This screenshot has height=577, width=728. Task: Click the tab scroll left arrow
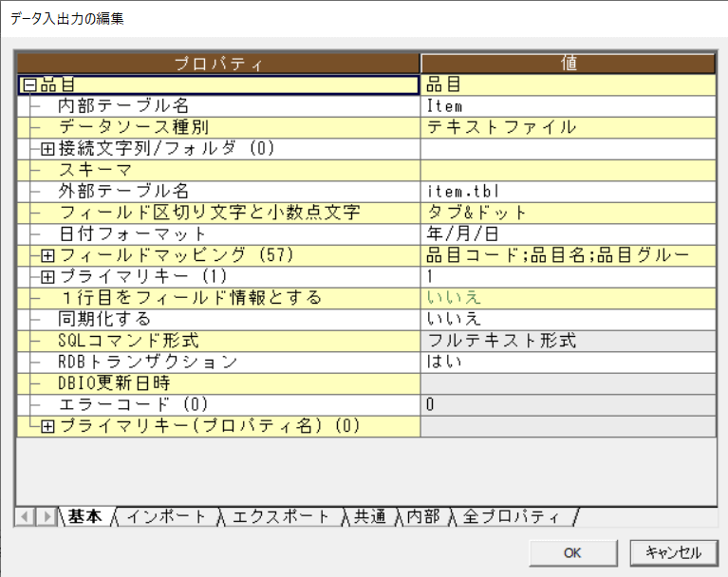(x=25, y=516)
